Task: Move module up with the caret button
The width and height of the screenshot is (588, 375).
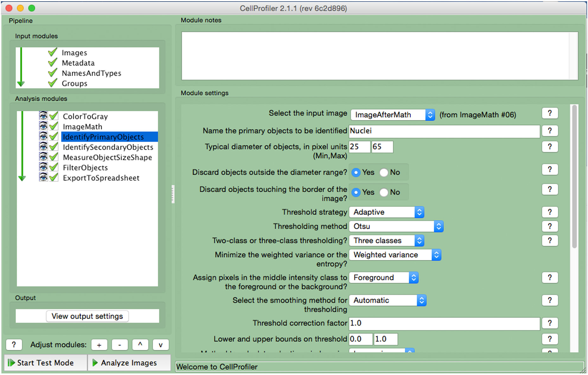Action: click(140, 345)
